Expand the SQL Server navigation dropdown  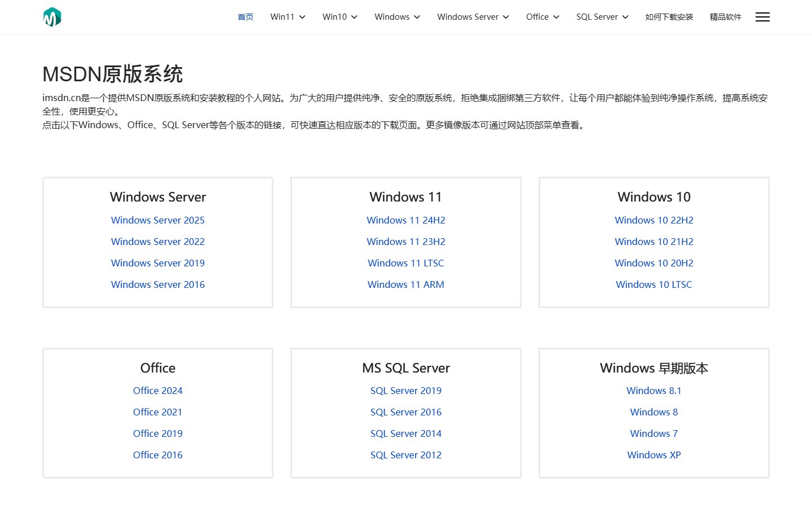pyautogui.click(x=602, y=17)
